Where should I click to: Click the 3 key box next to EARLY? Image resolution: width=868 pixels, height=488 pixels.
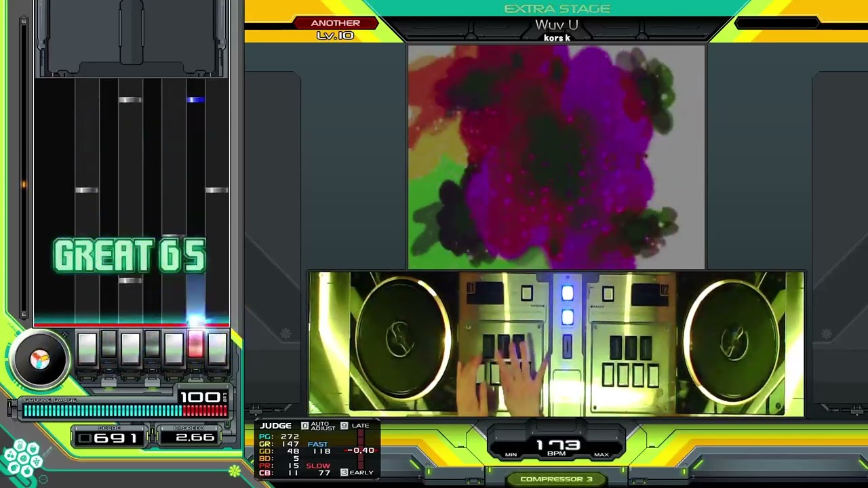coord(344,472)
